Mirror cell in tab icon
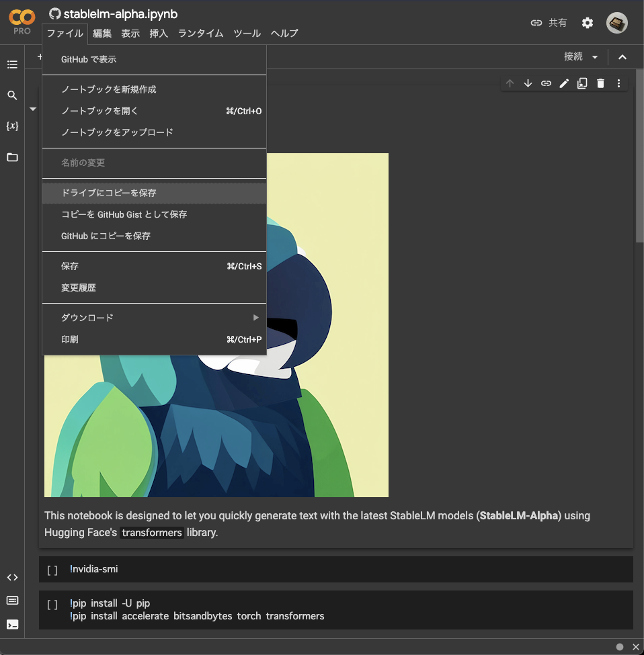Screen dimensions: 644x655 point(582,83)
